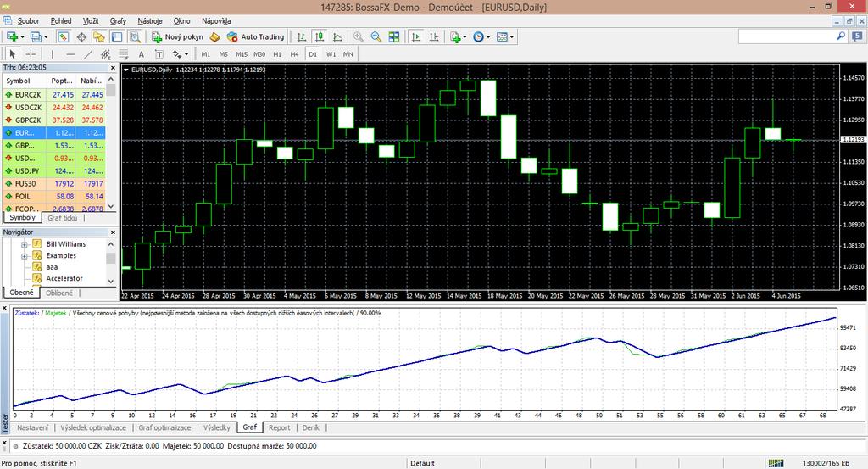The width and height of the screenshot is (868, 469).
Task: Open the Grafy menu
Action: [x=118, y=20]
